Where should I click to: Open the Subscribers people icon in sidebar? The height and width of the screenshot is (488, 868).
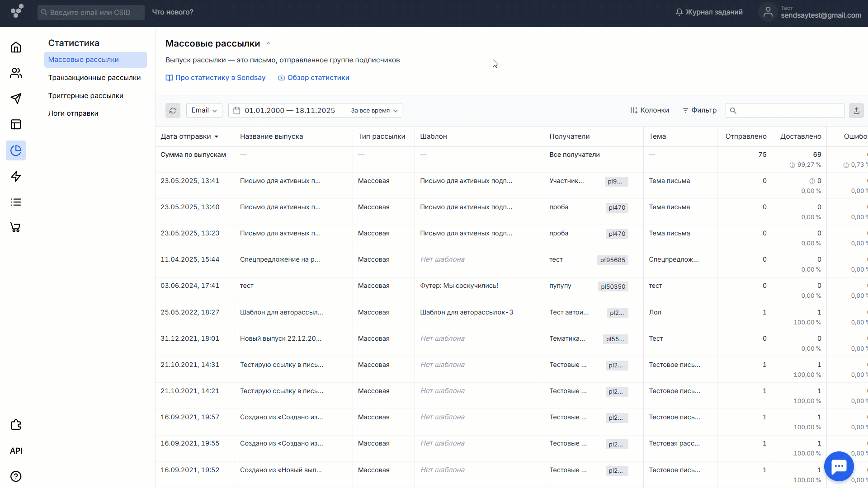tap(16, 73)
